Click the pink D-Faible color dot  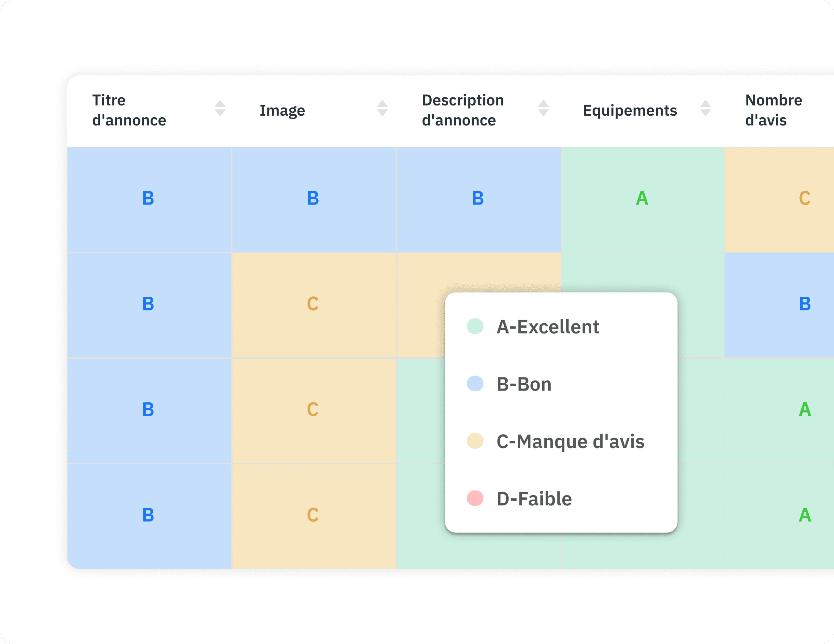click(x=475, y=498)
